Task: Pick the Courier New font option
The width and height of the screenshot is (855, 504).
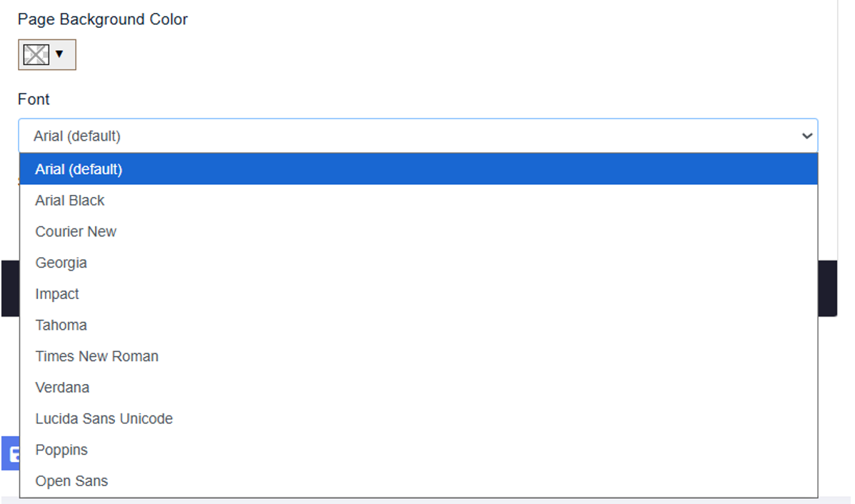Action: 76,232
